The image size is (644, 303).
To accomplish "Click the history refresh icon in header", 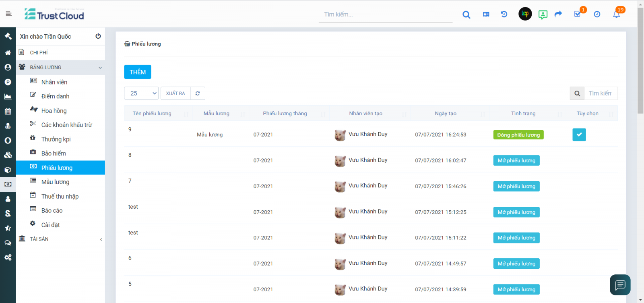I will pos(504,14).
